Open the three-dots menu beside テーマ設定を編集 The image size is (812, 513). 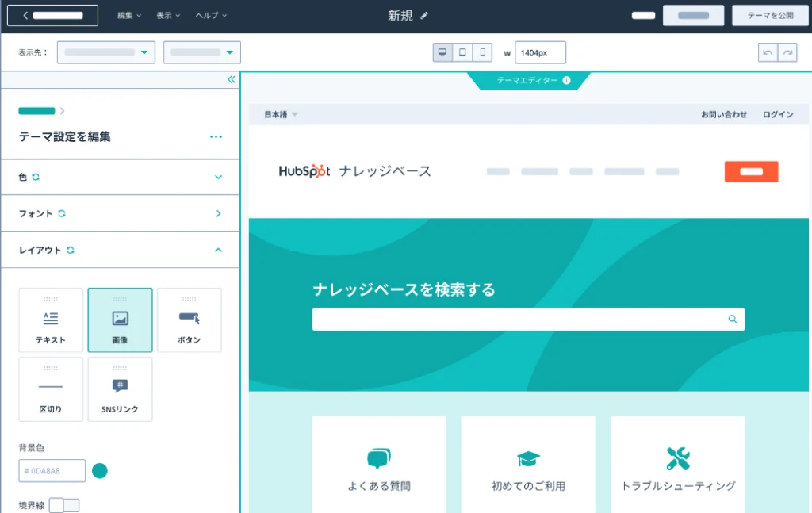point(216,136)
